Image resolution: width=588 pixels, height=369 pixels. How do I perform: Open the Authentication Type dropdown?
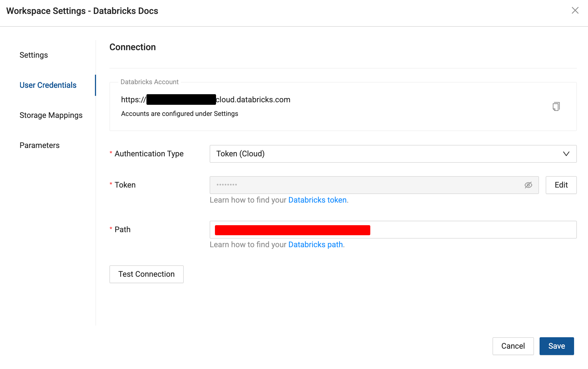pyautogui.click(x=393, y=154)
